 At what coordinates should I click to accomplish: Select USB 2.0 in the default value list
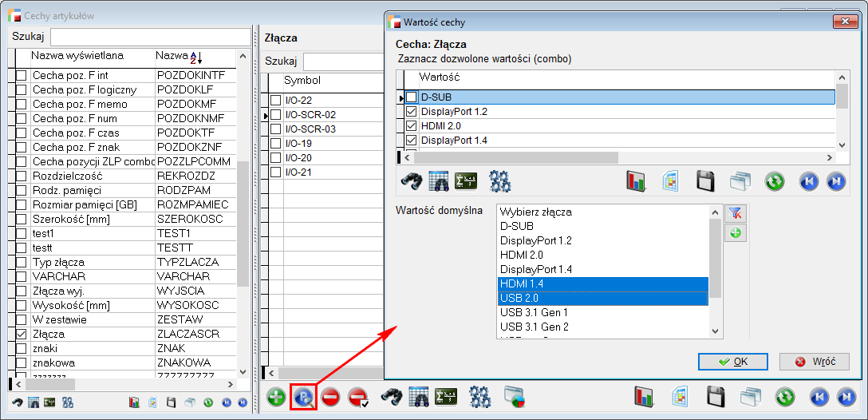coord(603,298)
